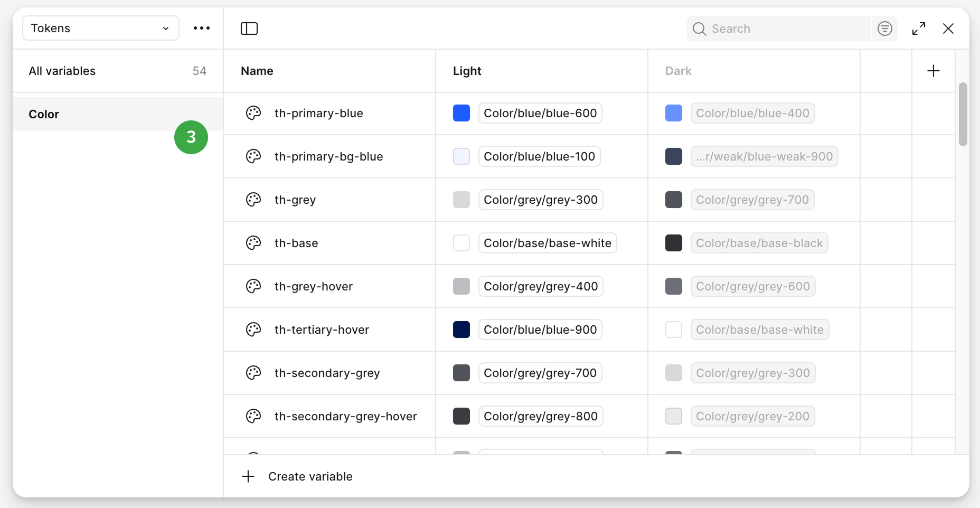Screen dimensions: 980x508
Task: Select the Color group in sidebar
Action: pos(44,114)
